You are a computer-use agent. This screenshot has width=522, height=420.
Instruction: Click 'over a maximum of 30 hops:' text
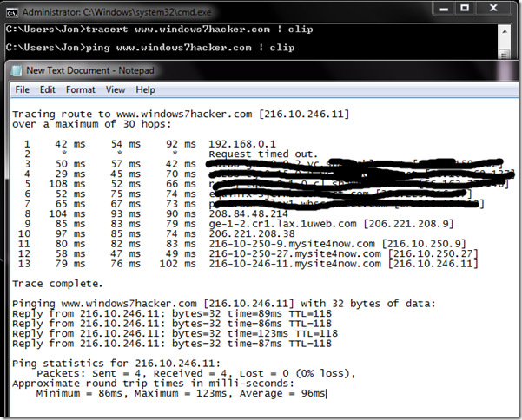click(x=91, y=124)
